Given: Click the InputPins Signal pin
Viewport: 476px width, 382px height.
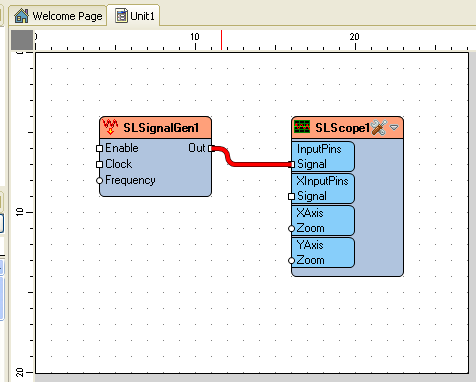Looking at the screenshot, I should 292,164.
